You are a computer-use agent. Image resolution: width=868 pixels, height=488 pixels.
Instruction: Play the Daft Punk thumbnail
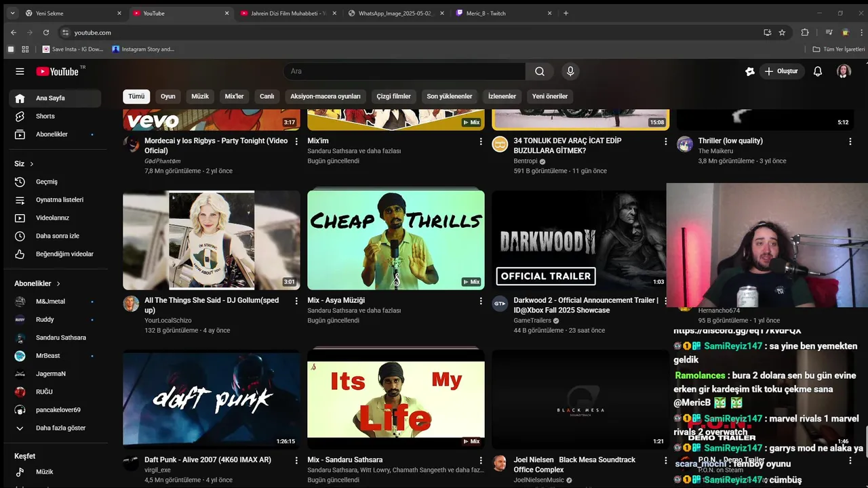[212, 399]
